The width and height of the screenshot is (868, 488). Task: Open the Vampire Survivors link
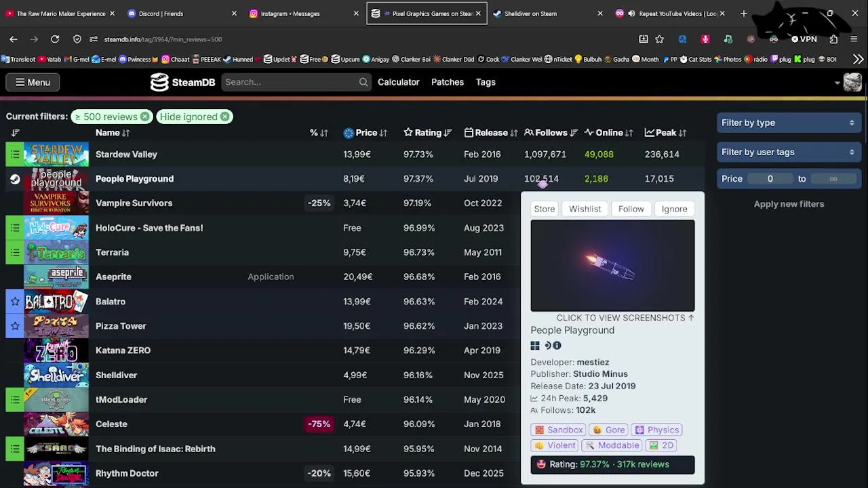[x=134, y=203]
